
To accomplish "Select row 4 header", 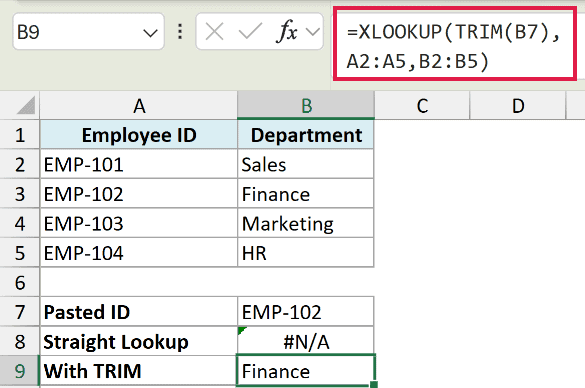I will (x=20, y=223).
